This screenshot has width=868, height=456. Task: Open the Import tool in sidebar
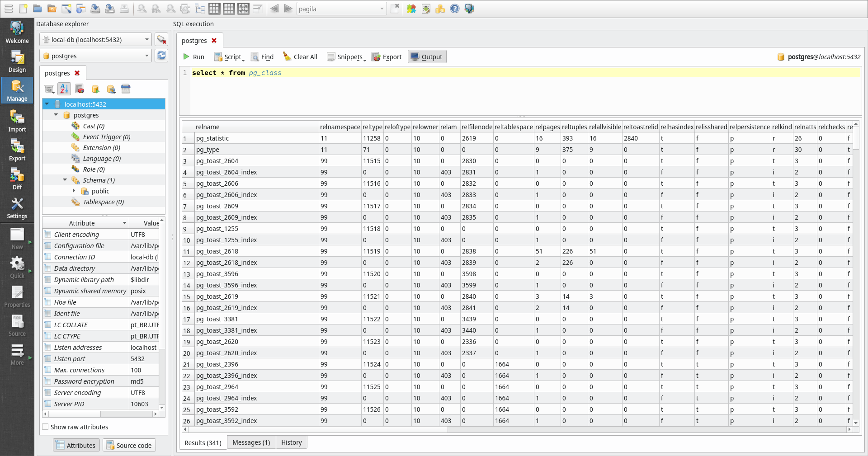click(x=17, y=121)
